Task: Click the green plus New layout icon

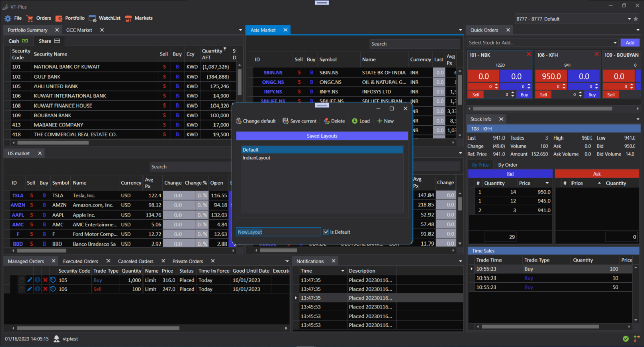Action: click(380, 121)
